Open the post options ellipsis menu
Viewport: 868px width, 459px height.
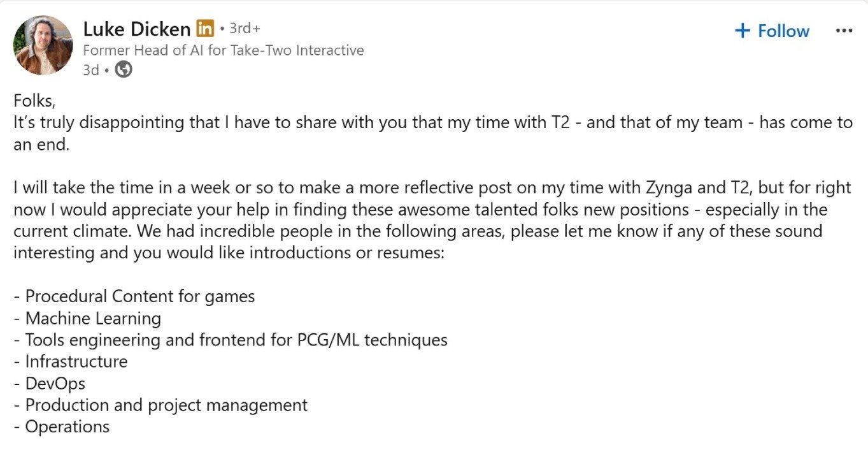pos(844,29)
